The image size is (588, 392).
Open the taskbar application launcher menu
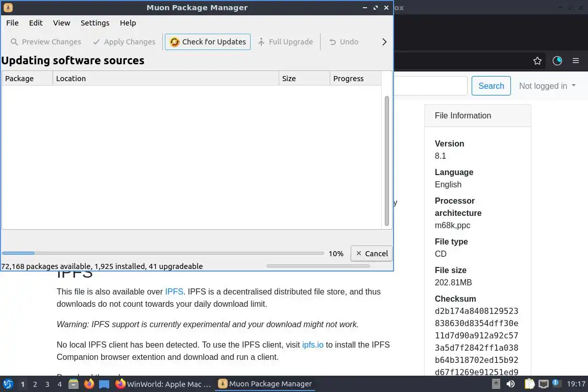[8, 384]
